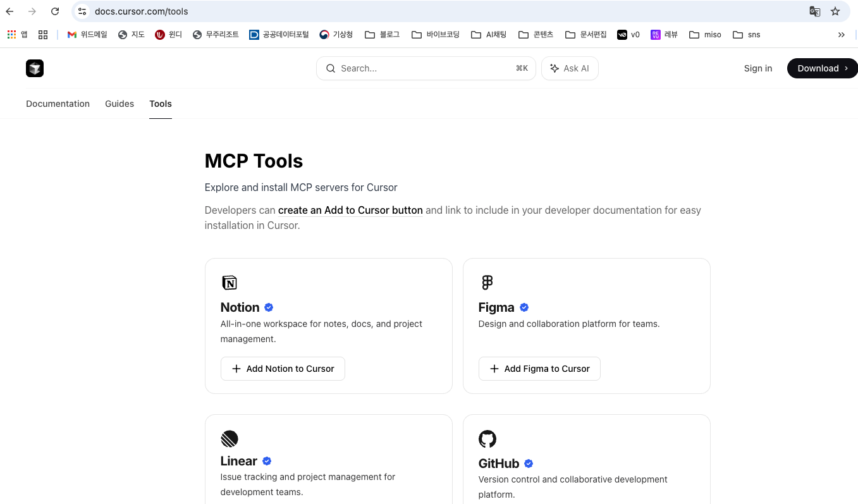
Task: Click the Cursor logo in header
Action: click(x=35, y=68)
